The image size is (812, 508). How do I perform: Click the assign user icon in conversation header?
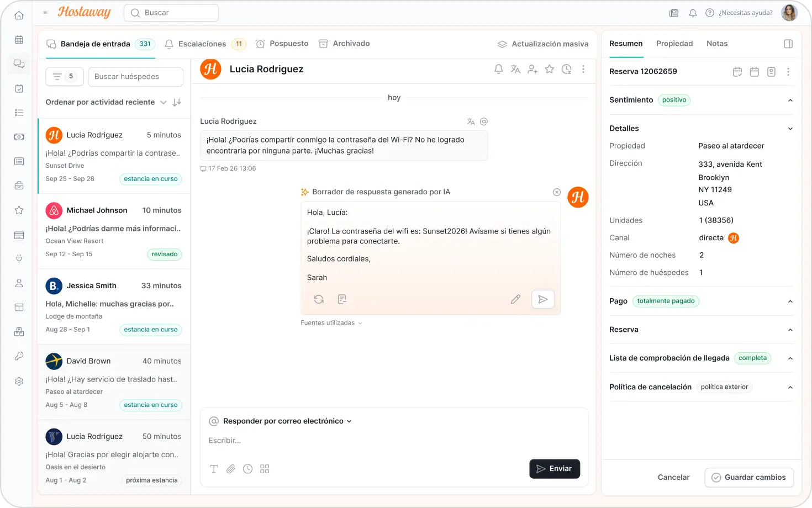pyautogui.click(x=532, y=69)
